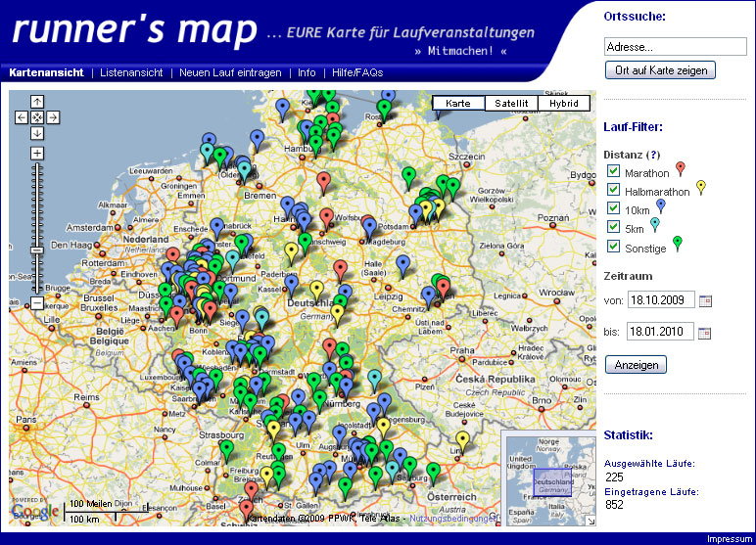Pan the map left with arrow button
The height and width of the screenshot is (545, 756).
(21, 117)
